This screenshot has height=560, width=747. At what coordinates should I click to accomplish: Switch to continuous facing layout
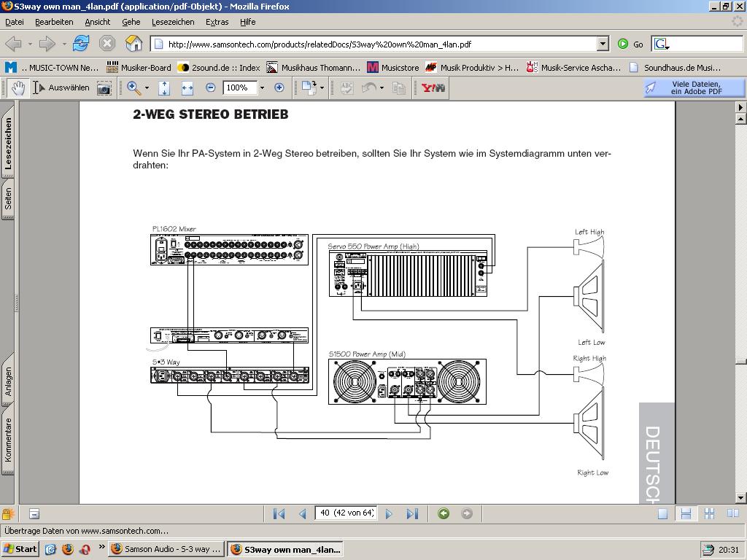pos(709,514)
